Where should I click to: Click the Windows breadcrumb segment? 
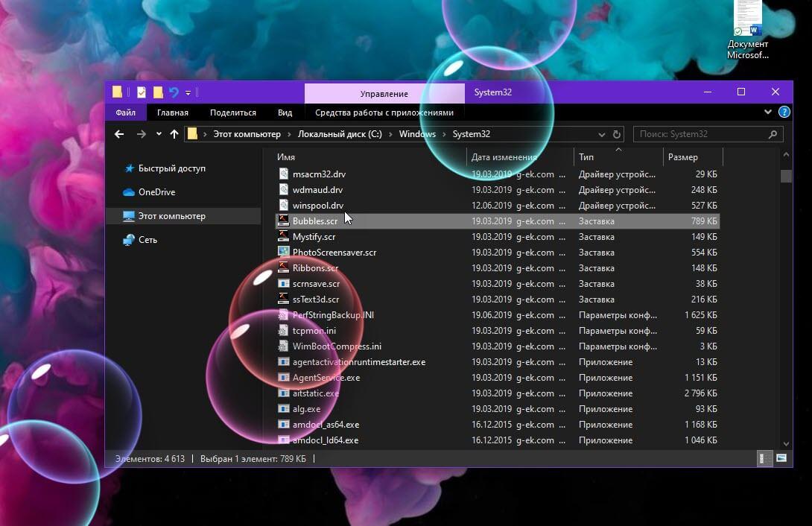click(x=417, y=134)
